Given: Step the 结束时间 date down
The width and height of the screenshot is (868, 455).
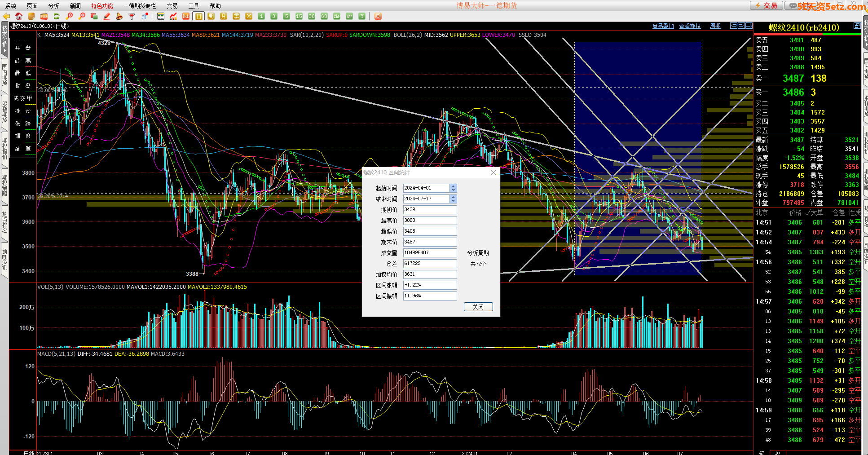Looking at the screenshot, I should point(453,200).
